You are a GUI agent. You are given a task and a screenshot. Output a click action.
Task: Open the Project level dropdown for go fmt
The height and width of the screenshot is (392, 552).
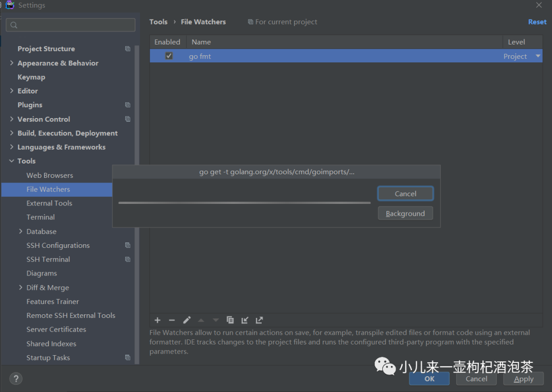[x=538, y=56]
